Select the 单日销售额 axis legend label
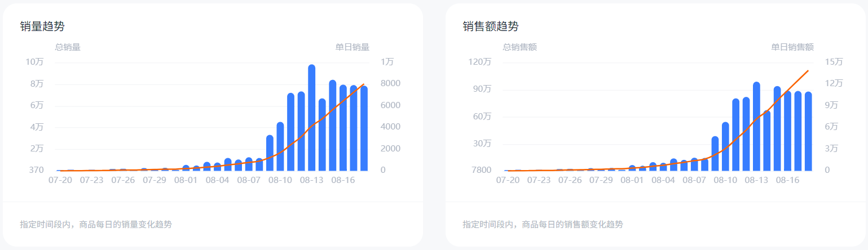 pyautogui.click(x=792, y=47)
